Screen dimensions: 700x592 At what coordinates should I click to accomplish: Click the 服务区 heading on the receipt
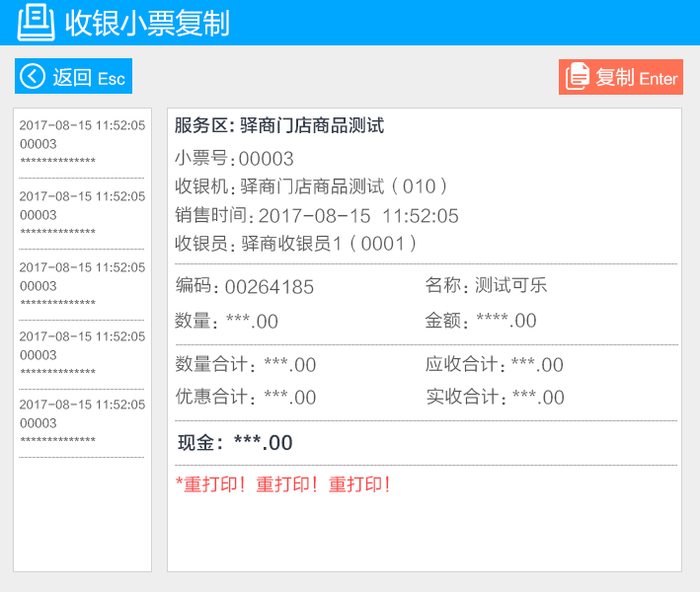click(279, 126)
